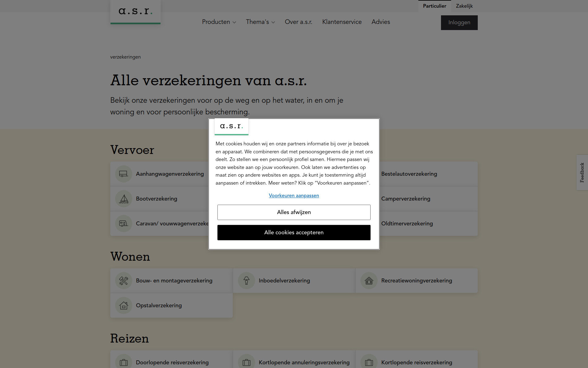Open Kortlopende reisverzekering
This screenshot has height=368, width=588.
[x=417, y=359]
